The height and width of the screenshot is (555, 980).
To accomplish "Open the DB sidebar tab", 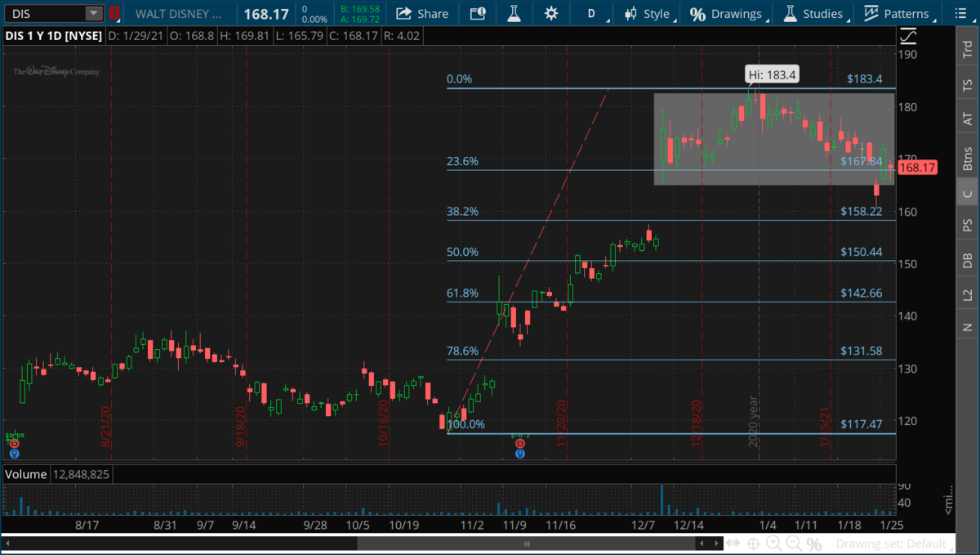I will click(x=968, y=260).
